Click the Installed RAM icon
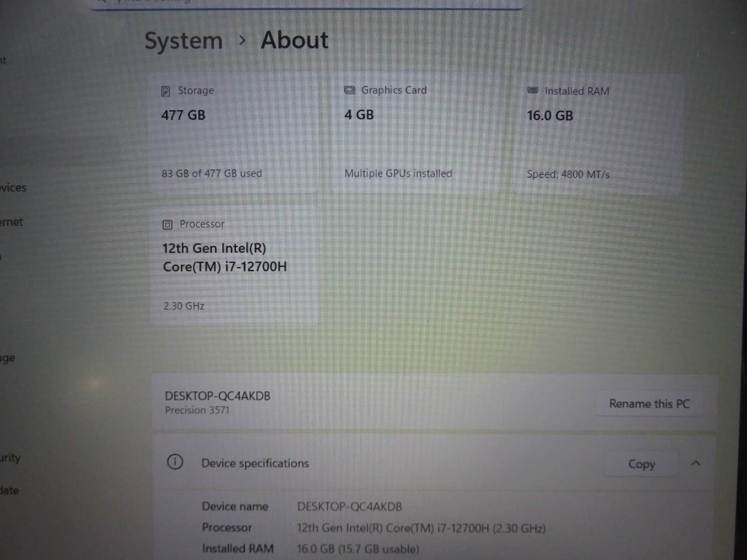The width and height of the screenshot is (747, 560). point(533,90)
